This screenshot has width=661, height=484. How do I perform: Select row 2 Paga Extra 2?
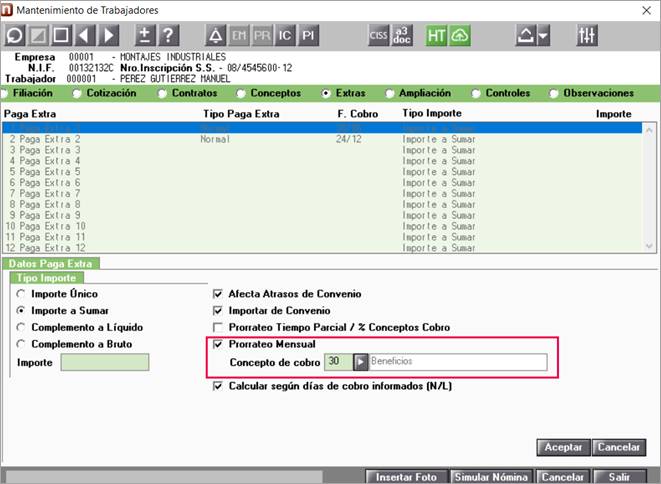pyautogui.click(x=322, y=139)
